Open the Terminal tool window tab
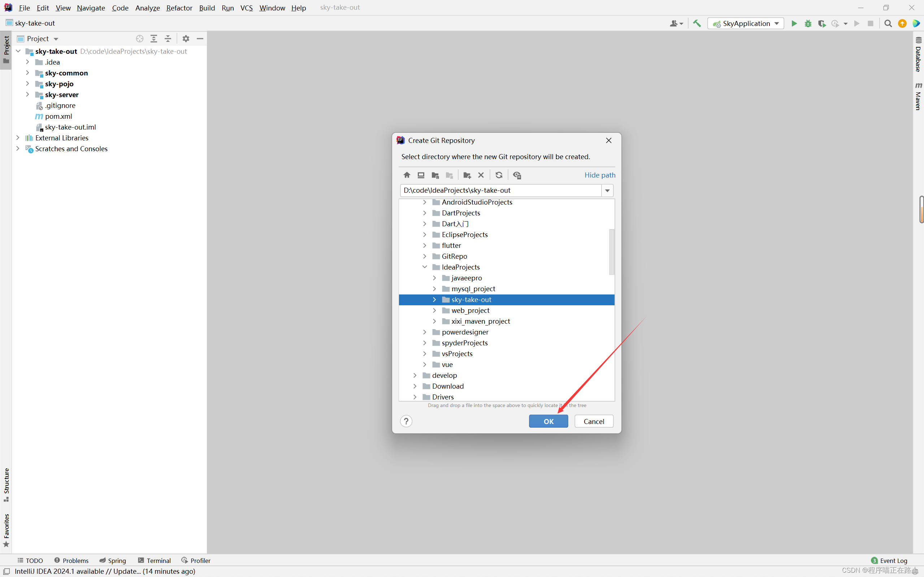Image resolution: width=924 pixels, height=577 pixels. [154, 560]
